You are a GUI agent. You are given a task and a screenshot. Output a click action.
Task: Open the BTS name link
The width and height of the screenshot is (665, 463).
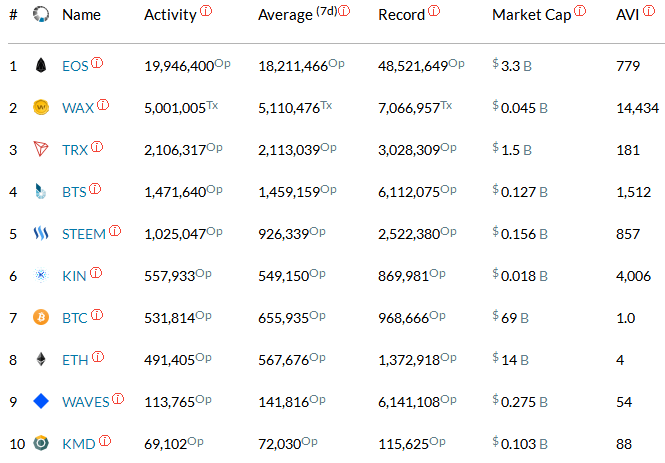point(74,192)
